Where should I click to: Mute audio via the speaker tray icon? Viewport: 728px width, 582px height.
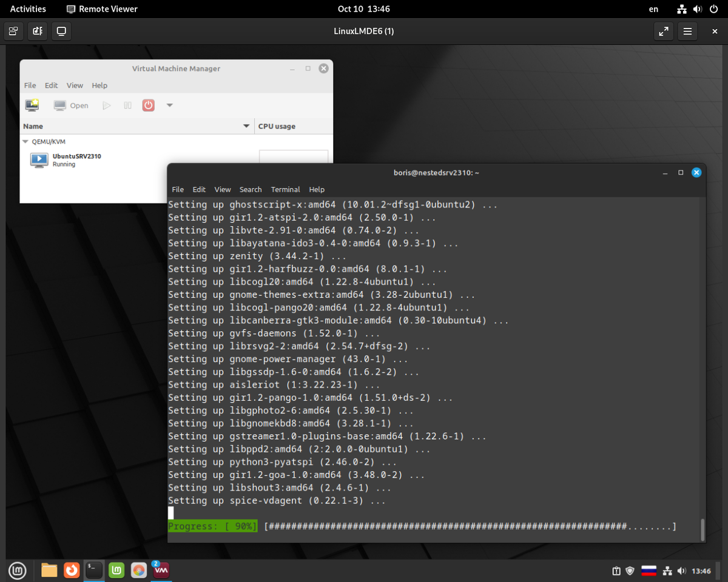pos(682,570)
